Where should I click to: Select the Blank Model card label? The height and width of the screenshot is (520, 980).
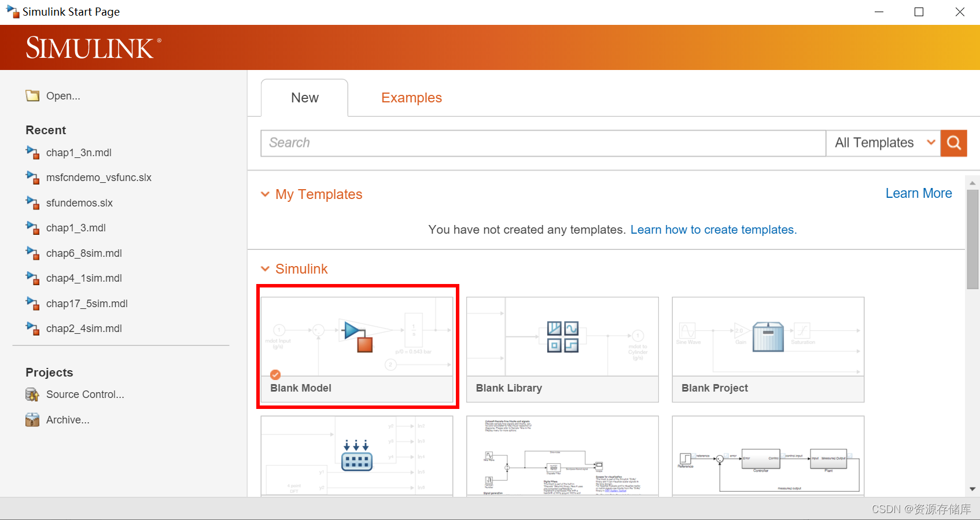(x=301, y=388)
